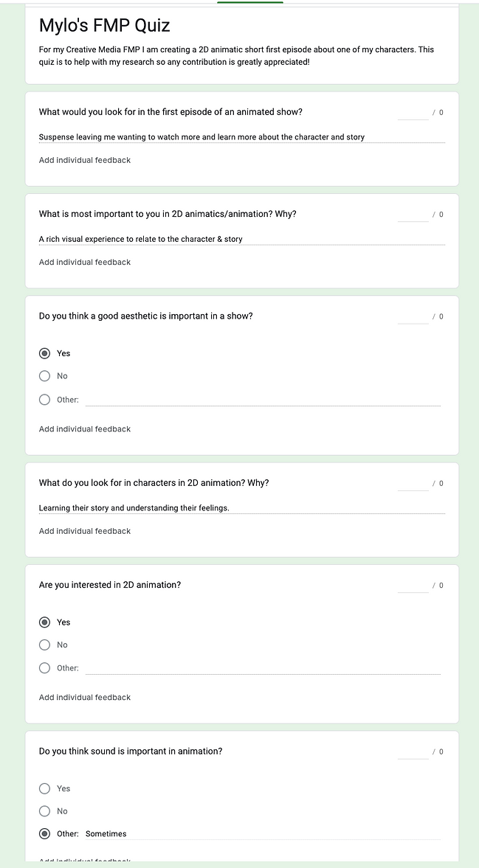Add individual feedback on interested in 2D question
The width and height of the screenshot is (479, 868).
(85, 698)
